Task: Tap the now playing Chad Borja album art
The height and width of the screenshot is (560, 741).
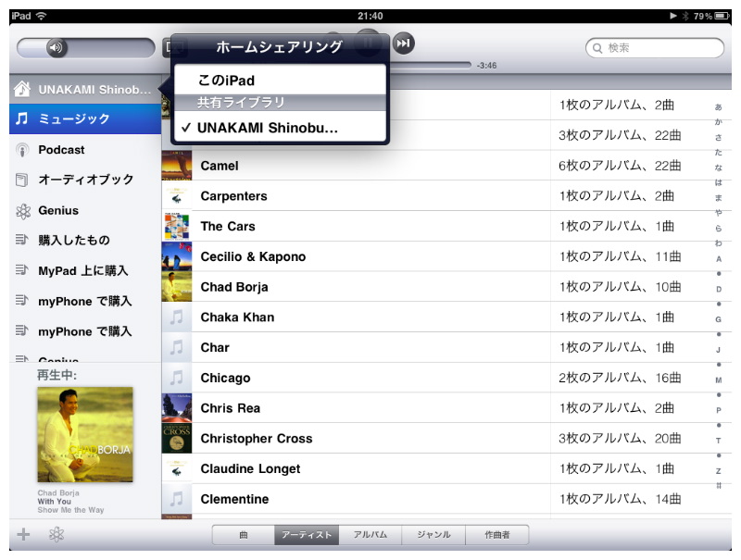Action: (x=85, y=434)
